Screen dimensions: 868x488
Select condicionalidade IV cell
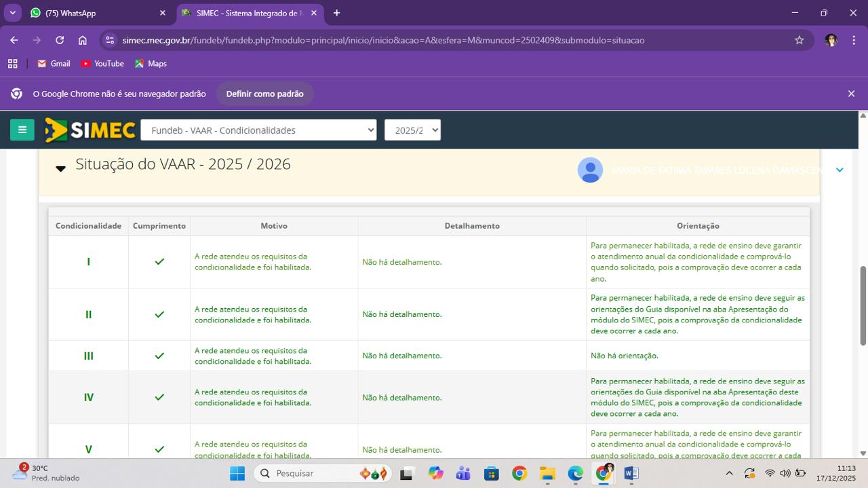[88, 397]
